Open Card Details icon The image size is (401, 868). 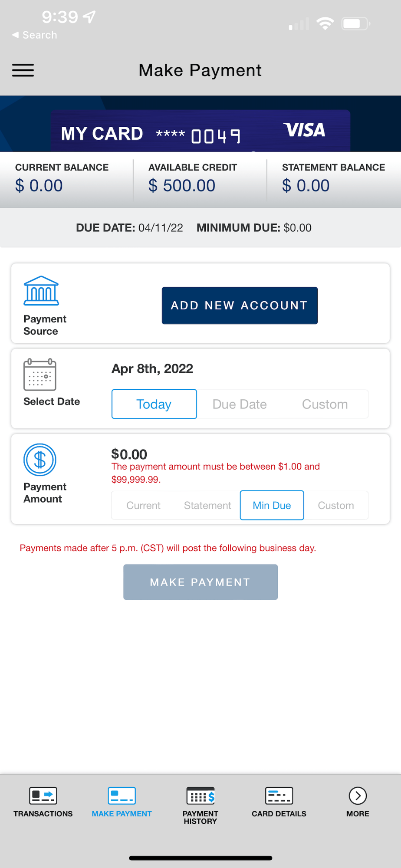coord(279,796)
